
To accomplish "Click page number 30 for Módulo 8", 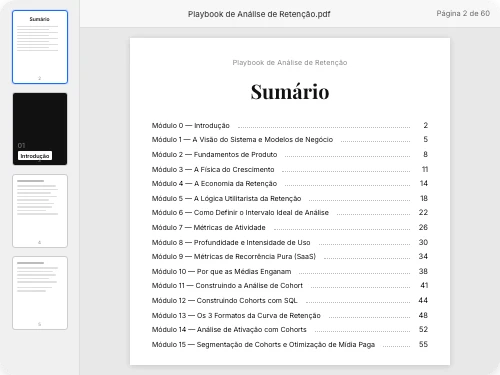I will [423, 242].
